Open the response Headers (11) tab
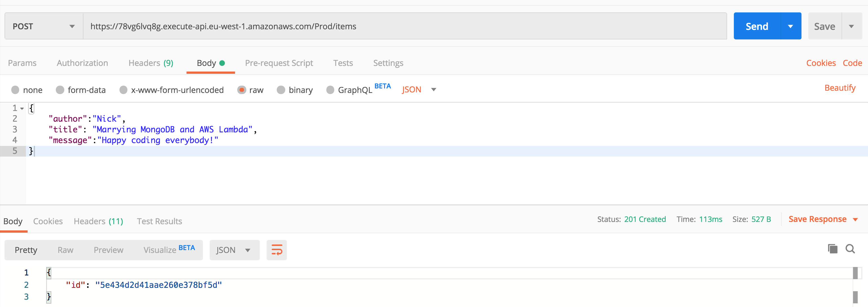 (98, 221)
